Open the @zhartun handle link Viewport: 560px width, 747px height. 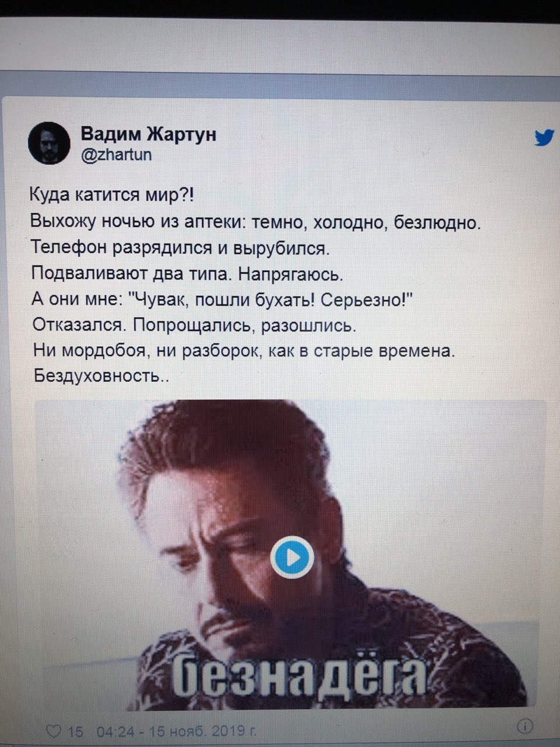[x=116, y=155]
